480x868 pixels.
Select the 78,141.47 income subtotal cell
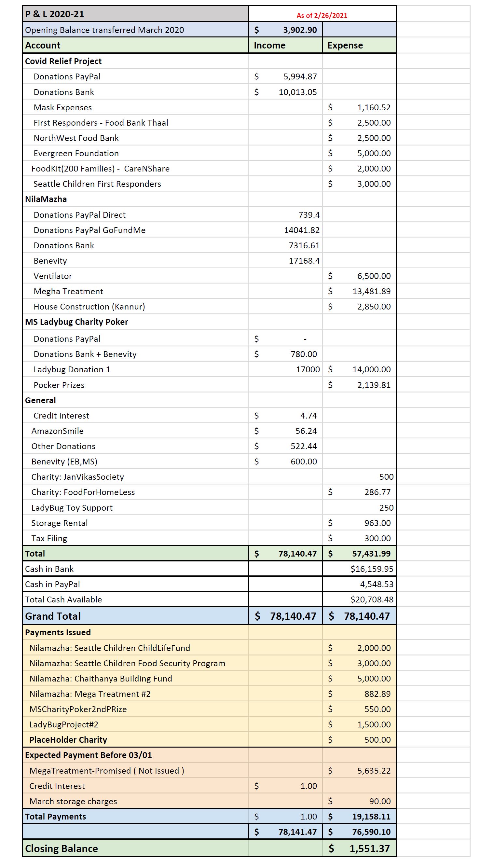(x=286, y=832)
